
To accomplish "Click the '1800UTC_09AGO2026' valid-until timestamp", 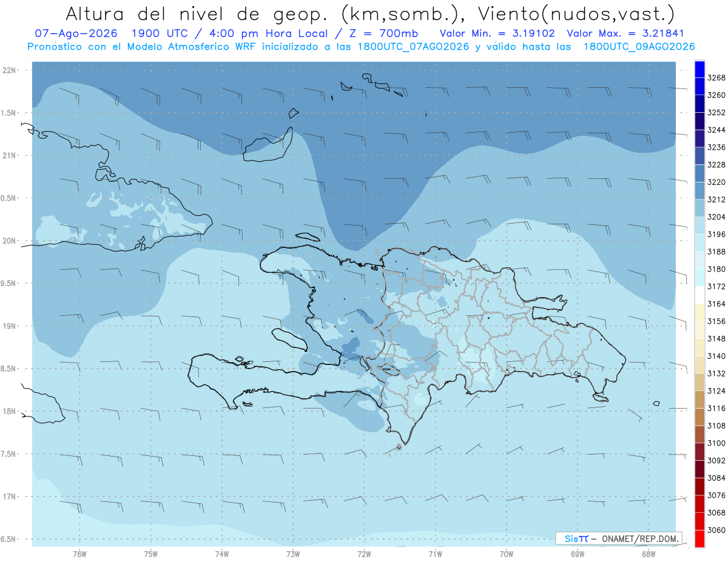I will 639,47.
